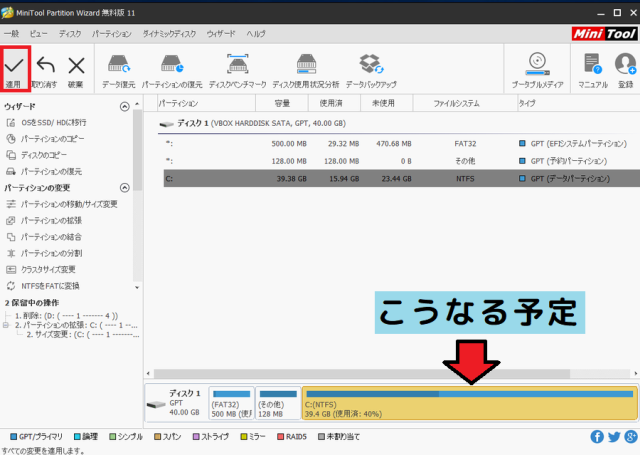Click sidebar scroll-up arrow
The width and height of the screenshot is (640, 455).
tap(137, 104)
